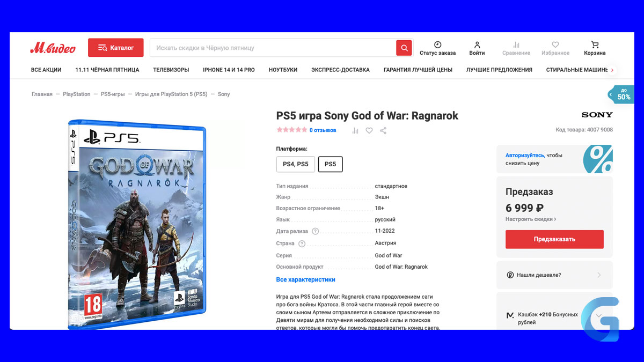The image size is (644, 362).
Task: Click the value 11-2022 release date
Action: (385, 231)
